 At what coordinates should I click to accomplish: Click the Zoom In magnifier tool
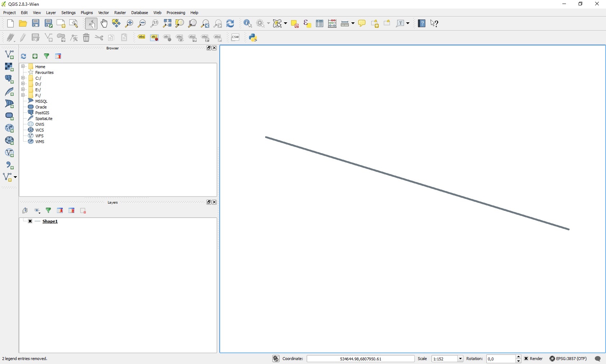129,24
